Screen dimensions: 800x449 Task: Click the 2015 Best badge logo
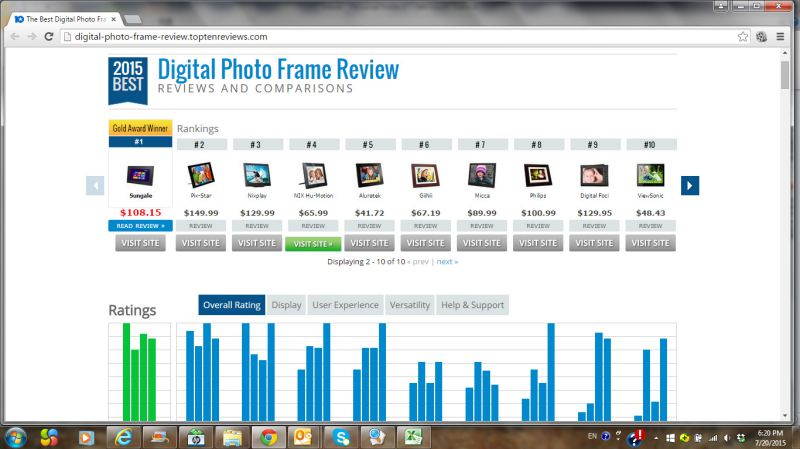pyautogui.click(x=128, y=80)
